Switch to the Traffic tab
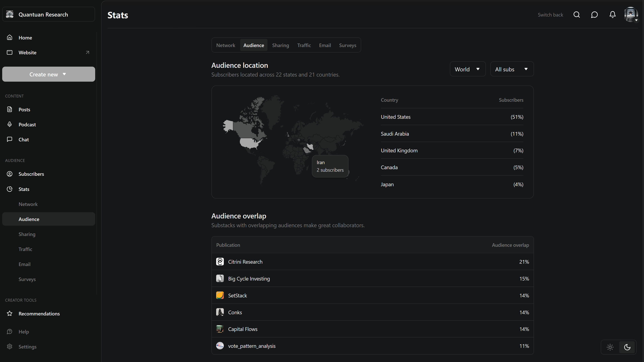Screen dimensions: 644x362 tap(304, 45)
